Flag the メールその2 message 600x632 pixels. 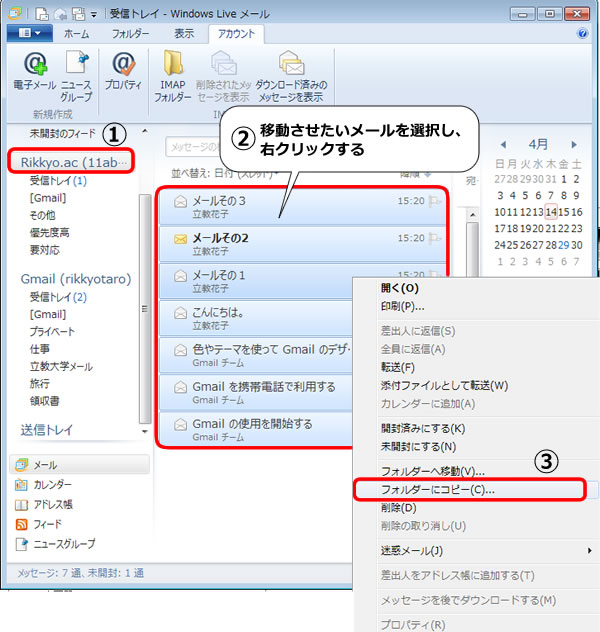[434, 239]
